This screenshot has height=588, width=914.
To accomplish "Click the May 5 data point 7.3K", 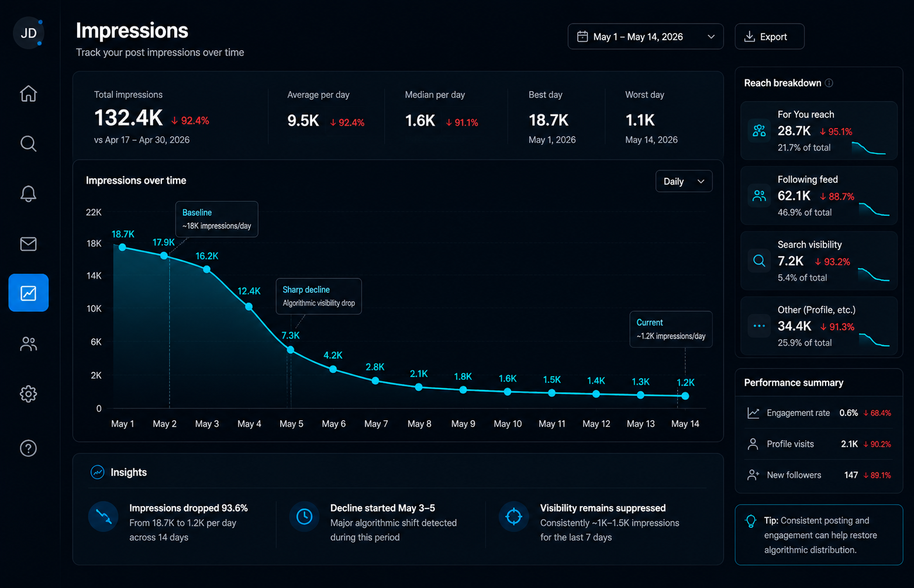I will pos(291,350).
